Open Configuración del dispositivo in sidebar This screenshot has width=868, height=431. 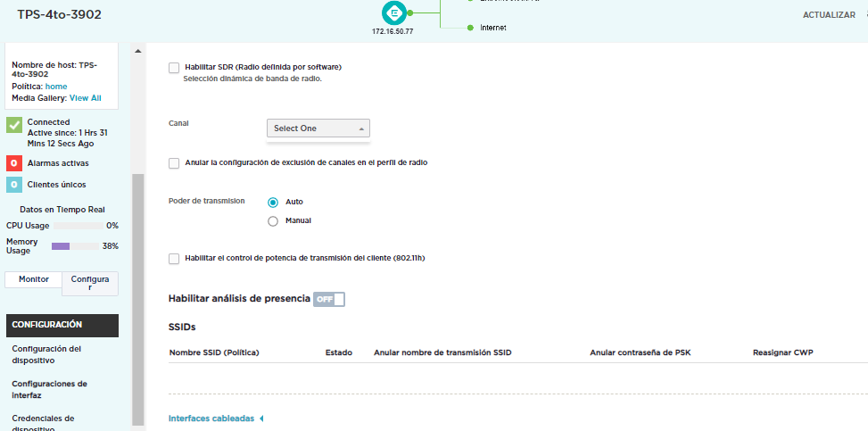46,354
